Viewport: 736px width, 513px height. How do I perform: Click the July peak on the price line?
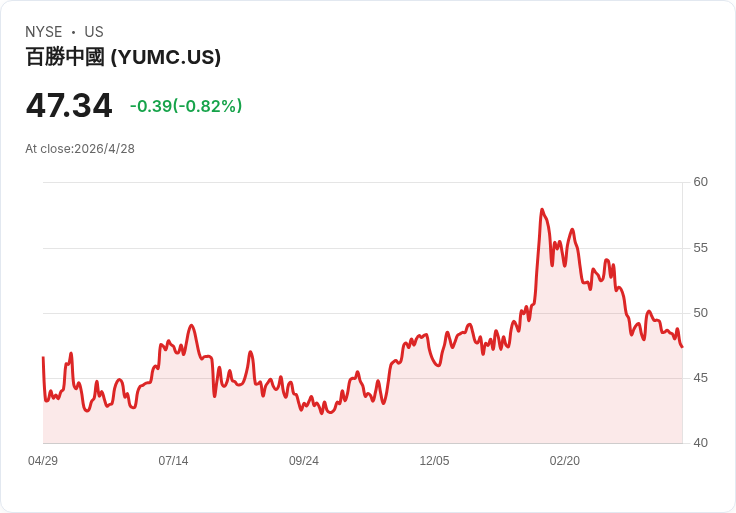(x=191, y=325)
